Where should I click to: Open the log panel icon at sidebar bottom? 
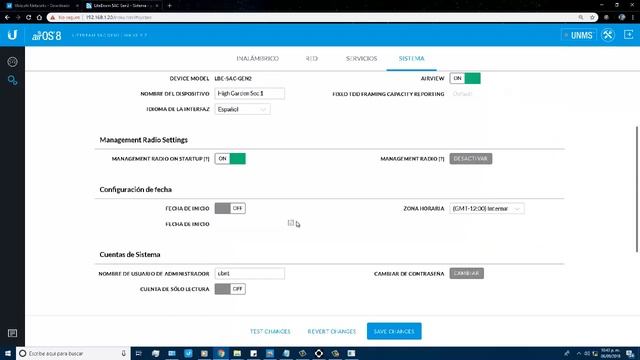pos(12,333)
